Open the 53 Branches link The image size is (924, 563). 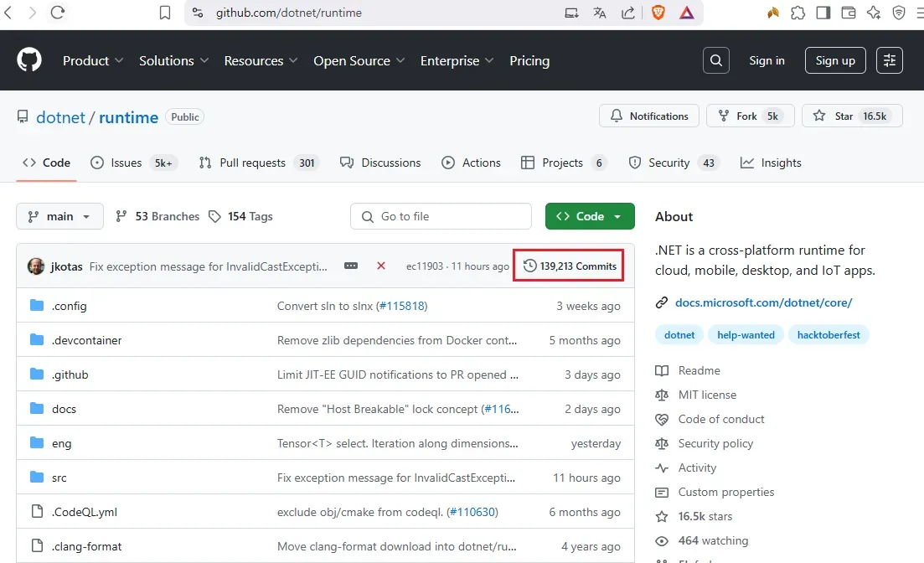point(157,216)
